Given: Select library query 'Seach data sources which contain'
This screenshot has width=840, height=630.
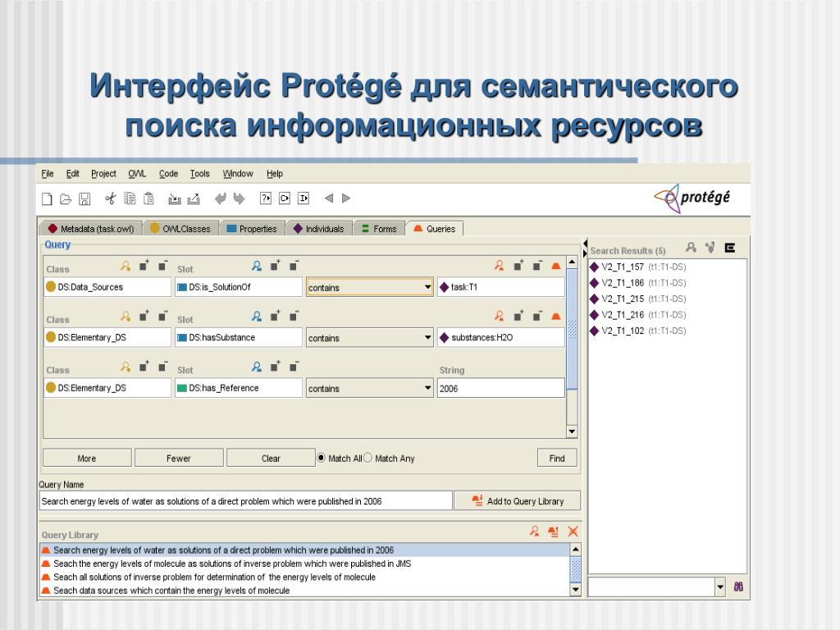Looking at the screenshot, I should coord(305,591).
